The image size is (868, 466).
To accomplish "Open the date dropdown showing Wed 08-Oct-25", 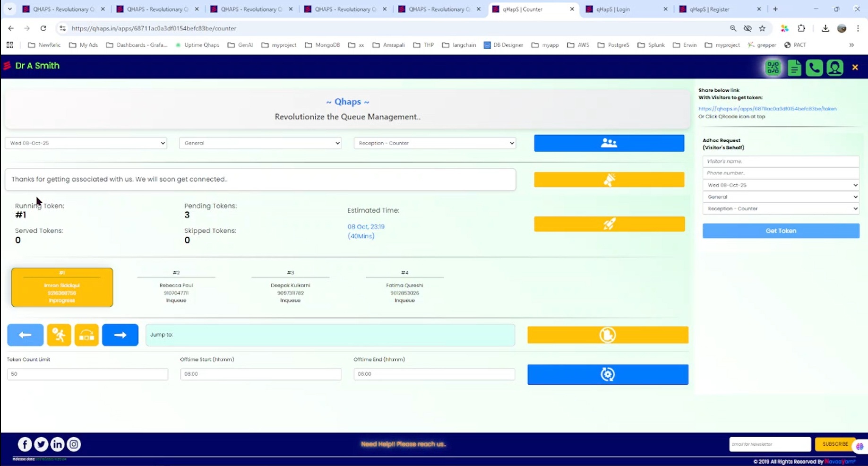I will (x=86, y=143).
